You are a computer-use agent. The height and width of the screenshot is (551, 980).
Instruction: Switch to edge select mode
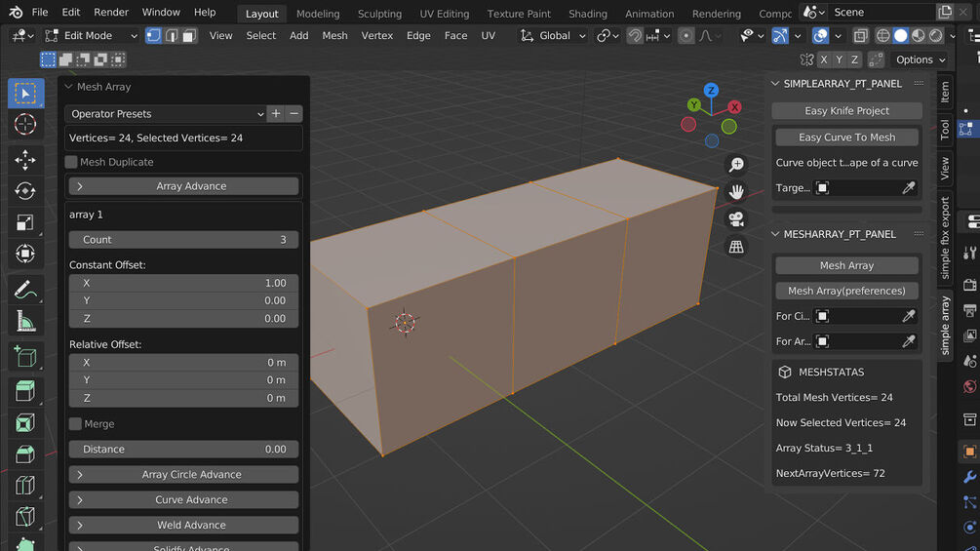(172, 36)
